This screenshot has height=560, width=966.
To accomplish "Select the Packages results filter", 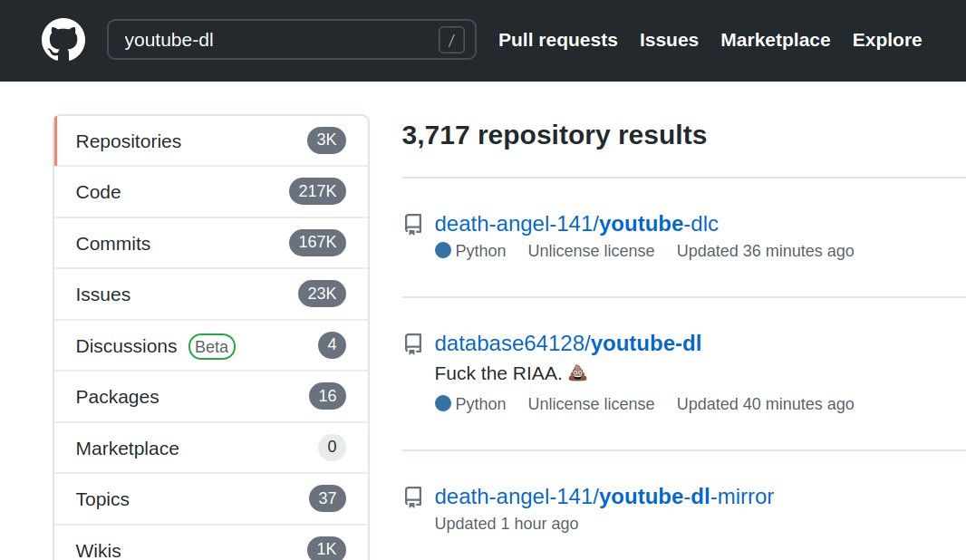I will coord(211,397).
